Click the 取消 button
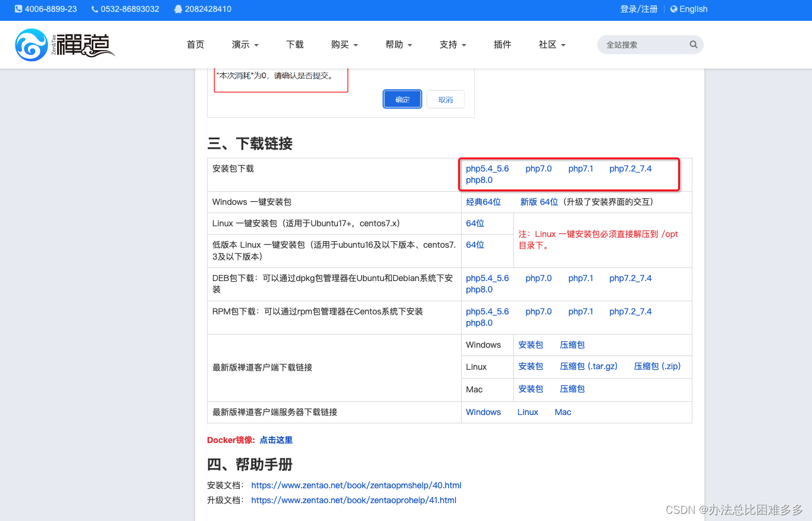 [x=446, y=99]
